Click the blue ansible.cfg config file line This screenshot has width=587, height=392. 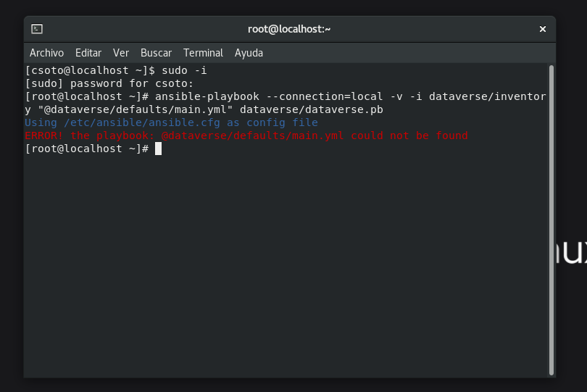(171, 122)
